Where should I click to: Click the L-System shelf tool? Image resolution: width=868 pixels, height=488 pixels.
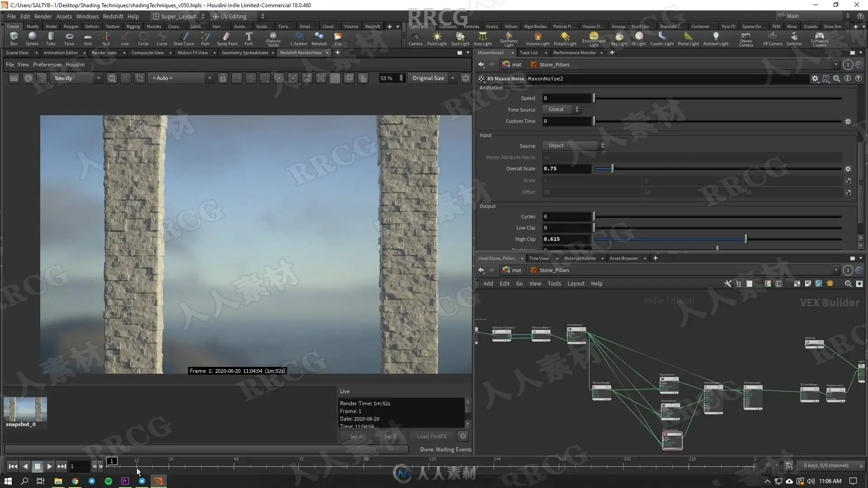(x=298, y=38)
